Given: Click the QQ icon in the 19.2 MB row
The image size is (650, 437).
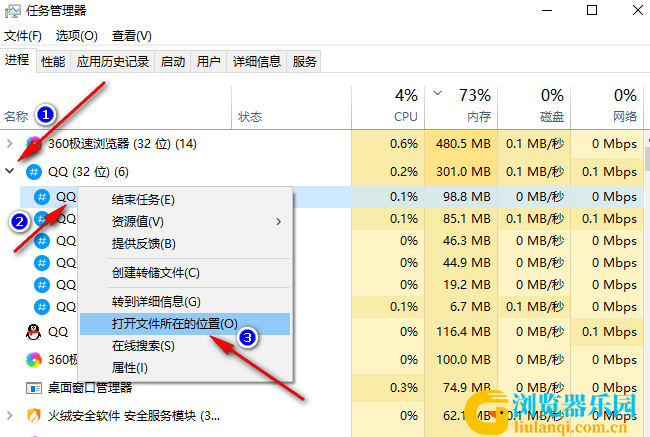Looking at the screenshot, I should [x=42, y=285].
